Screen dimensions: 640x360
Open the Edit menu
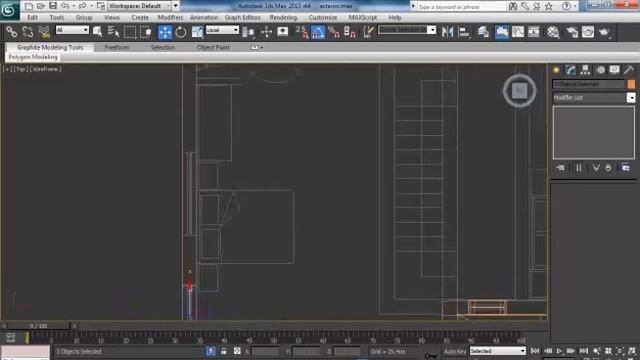pyautogui.click(x=32, y=18)
